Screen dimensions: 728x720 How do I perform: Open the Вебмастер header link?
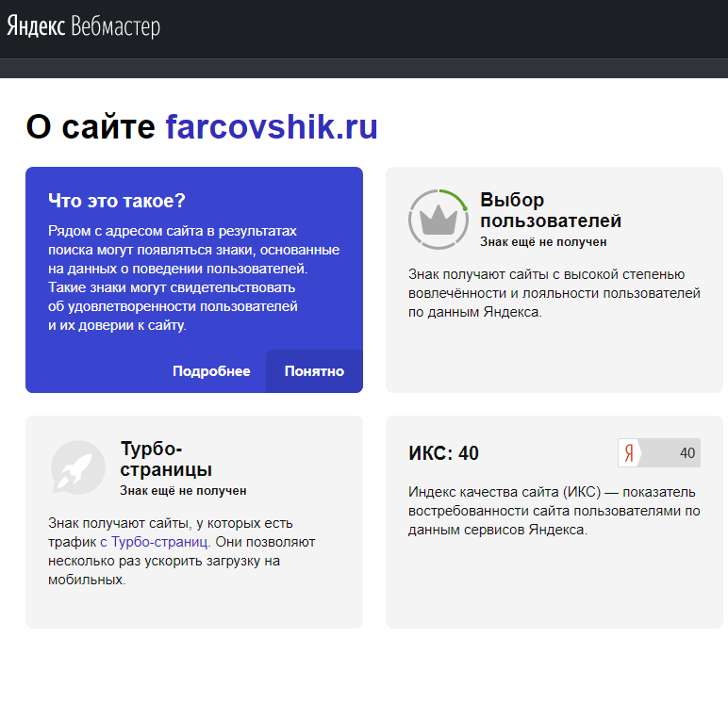116,26
